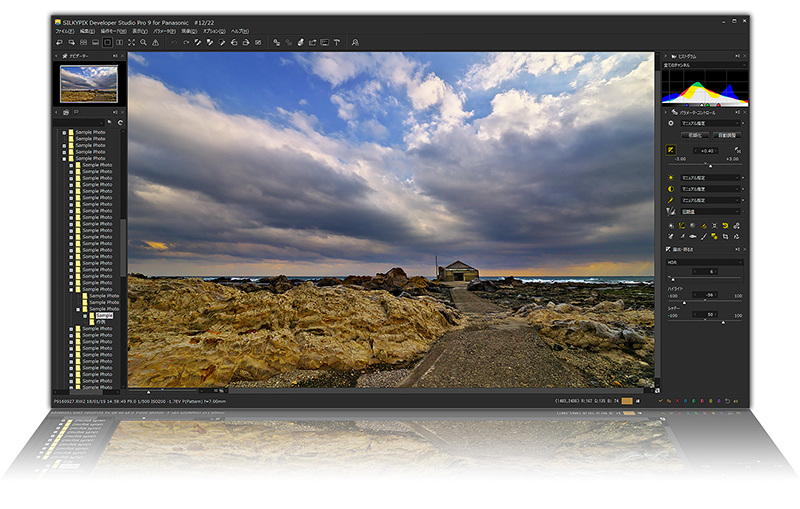Rotate the image left ninety degrees
This screenshot has width=800, height=509.
[234, 43]
